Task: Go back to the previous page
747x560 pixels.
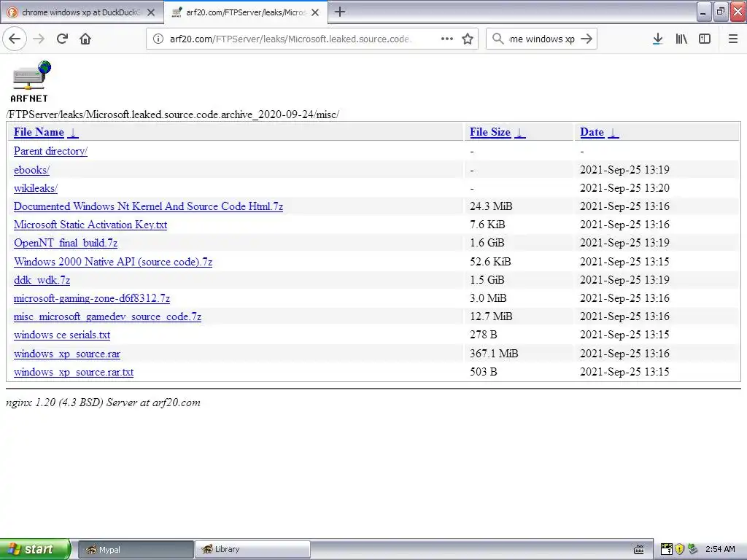Action: coord(15,39)
